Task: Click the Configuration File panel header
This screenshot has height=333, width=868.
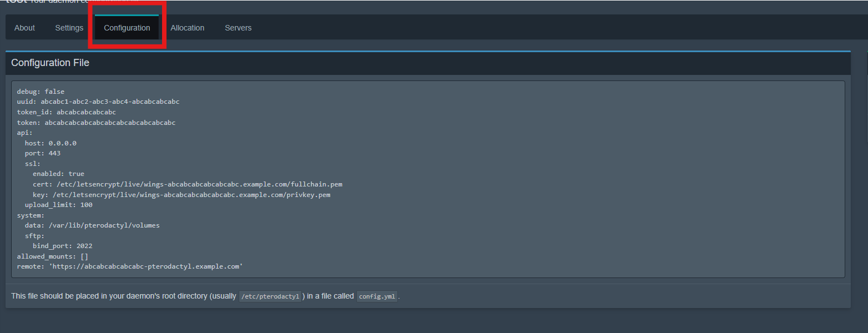Action: [50, 62]
